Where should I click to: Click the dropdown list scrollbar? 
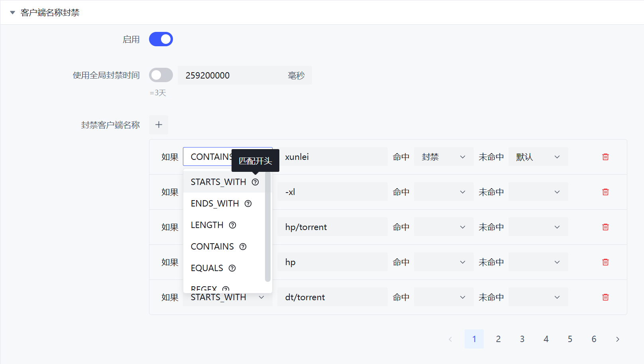point(267,227)
